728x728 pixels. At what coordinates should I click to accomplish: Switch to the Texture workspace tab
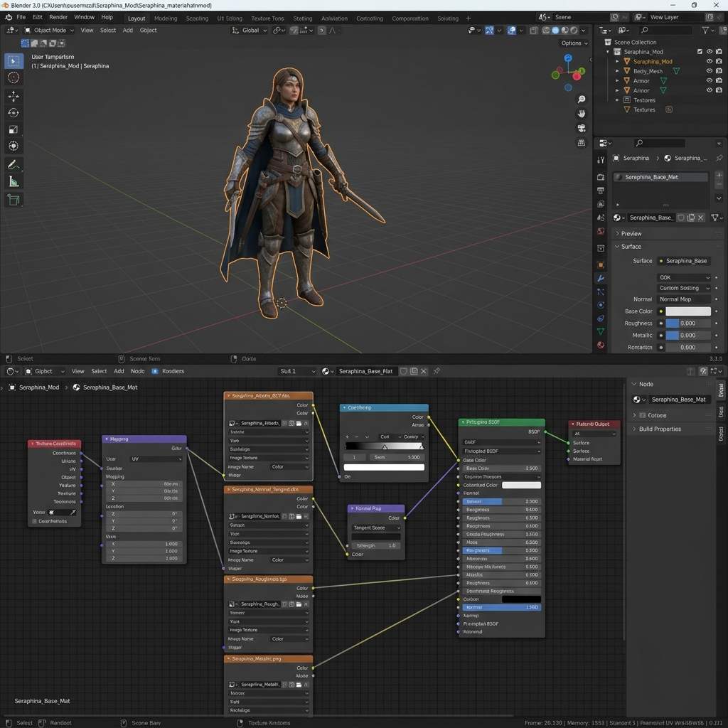pyautogui.click(x=267, y=18)
